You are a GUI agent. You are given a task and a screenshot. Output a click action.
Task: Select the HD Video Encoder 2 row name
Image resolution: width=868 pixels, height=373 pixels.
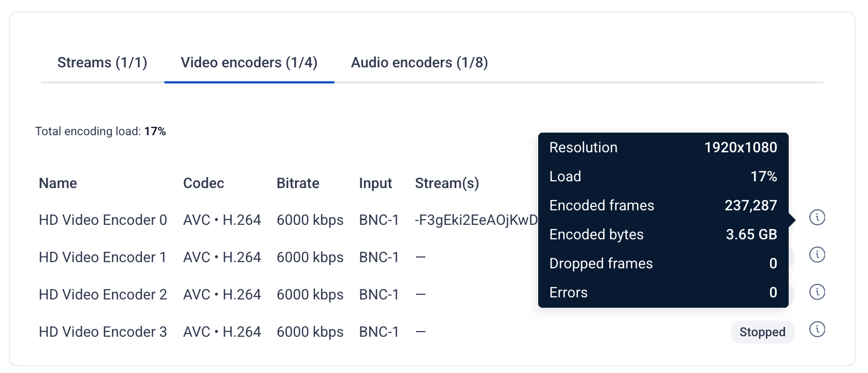tap(103, 295)
